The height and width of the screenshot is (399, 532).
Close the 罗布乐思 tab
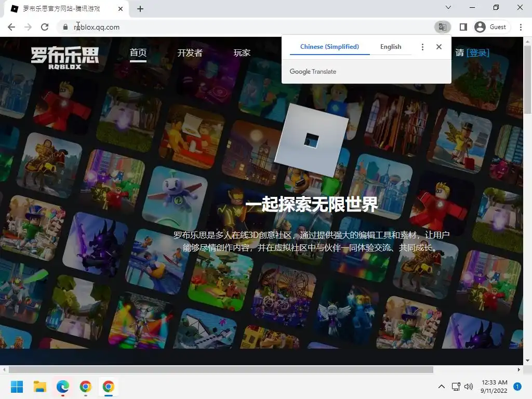tap(121, 9)
